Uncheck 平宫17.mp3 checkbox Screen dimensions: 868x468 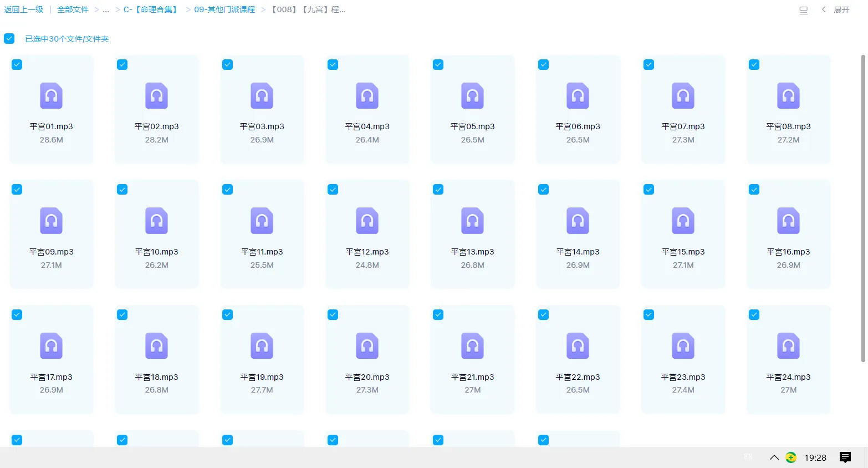[17, 315]
